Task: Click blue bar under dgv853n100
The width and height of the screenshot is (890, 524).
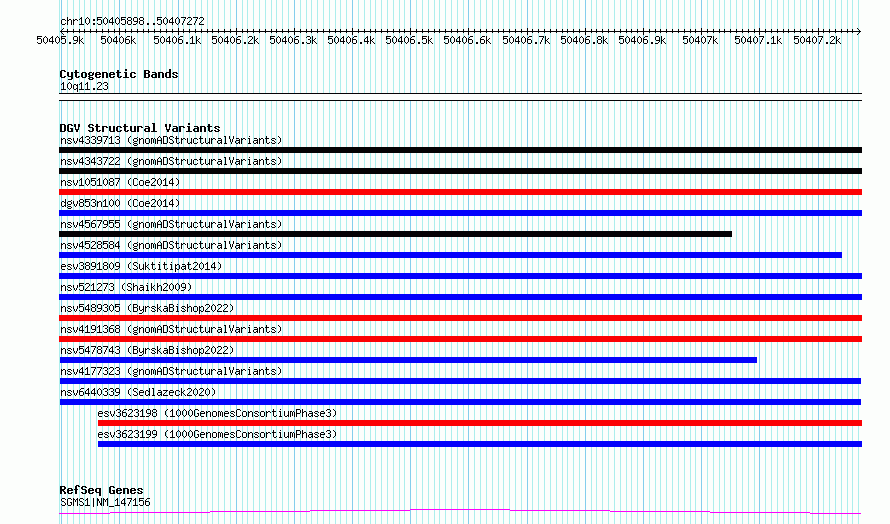Action: coord(460,213)
